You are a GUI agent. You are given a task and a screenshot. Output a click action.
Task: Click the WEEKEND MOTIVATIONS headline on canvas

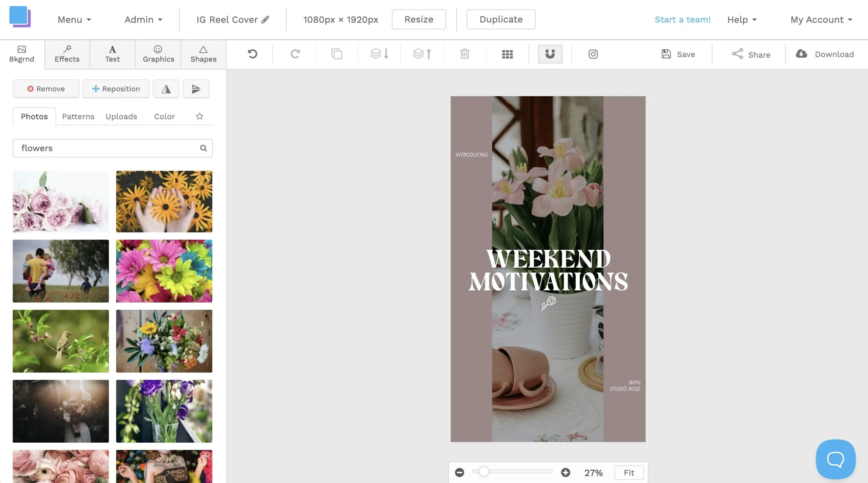point(548,270)
